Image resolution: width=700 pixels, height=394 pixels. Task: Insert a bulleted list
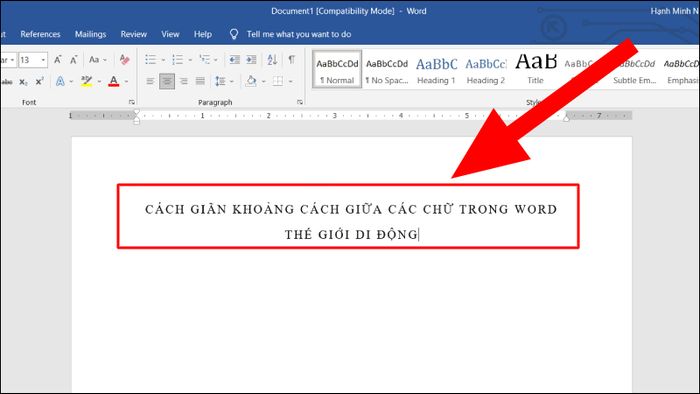150,60
